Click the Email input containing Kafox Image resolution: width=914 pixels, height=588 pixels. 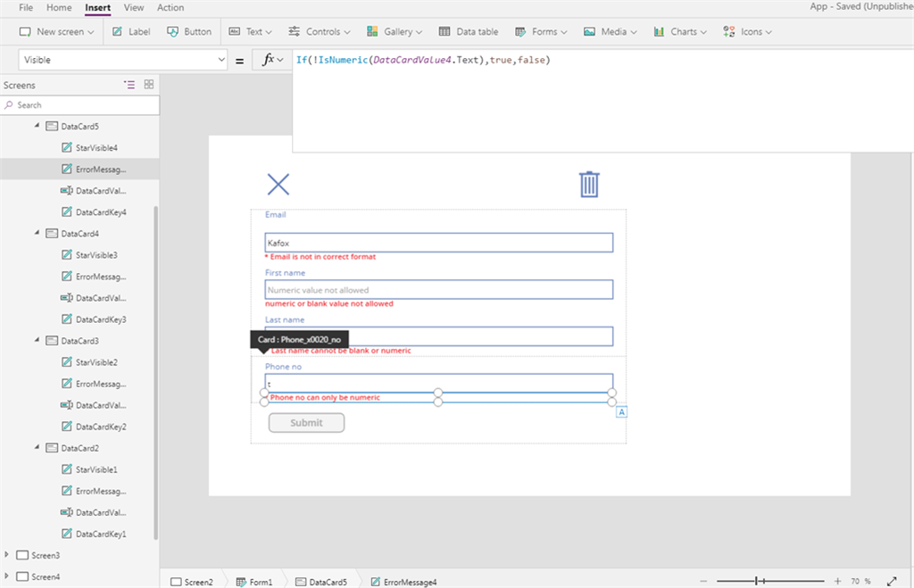coord(439,243)
